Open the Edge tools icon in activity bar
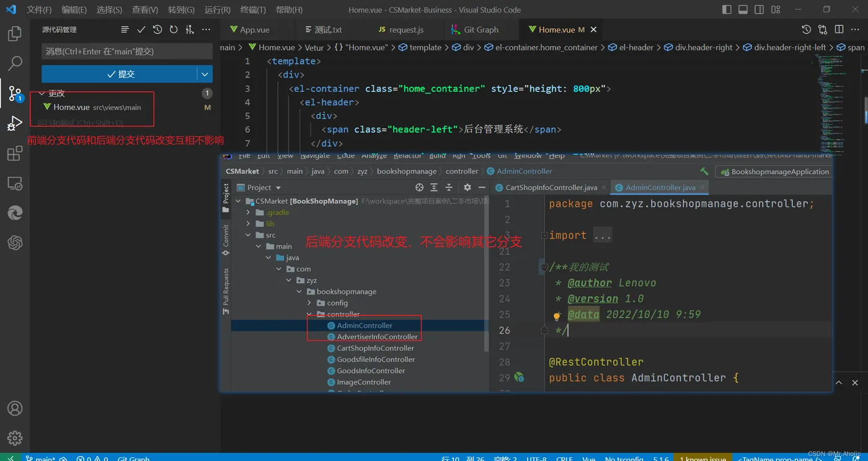Screen dimensions: 868x461 coord(15,213)
